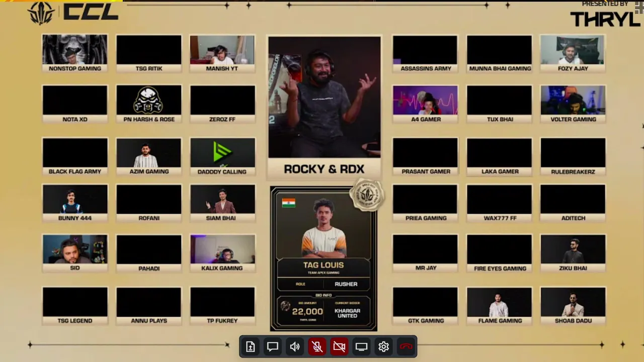The image size is (644, 362).
Task: Open Flame Gaming's video tile
Action: (x=500, y=306)
